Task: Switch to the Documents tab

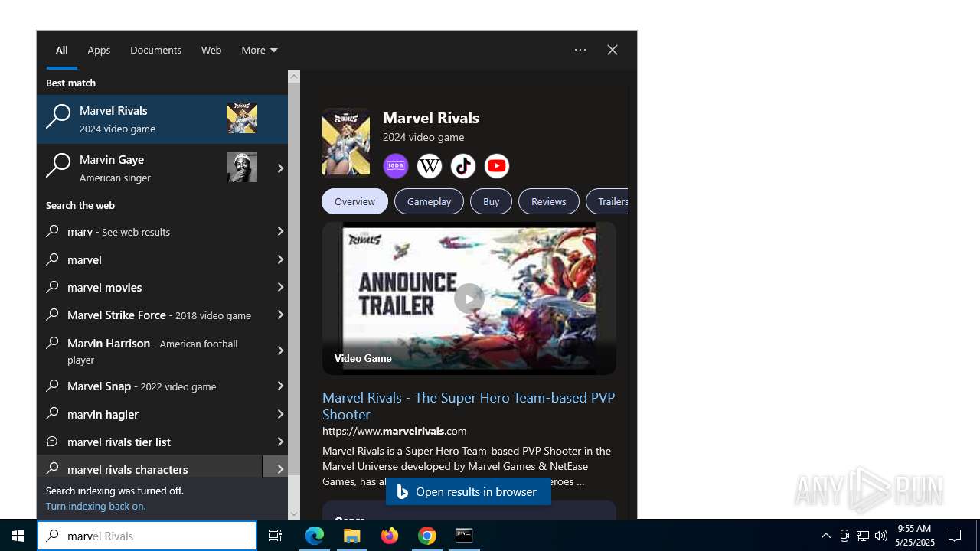Action: 155,50
